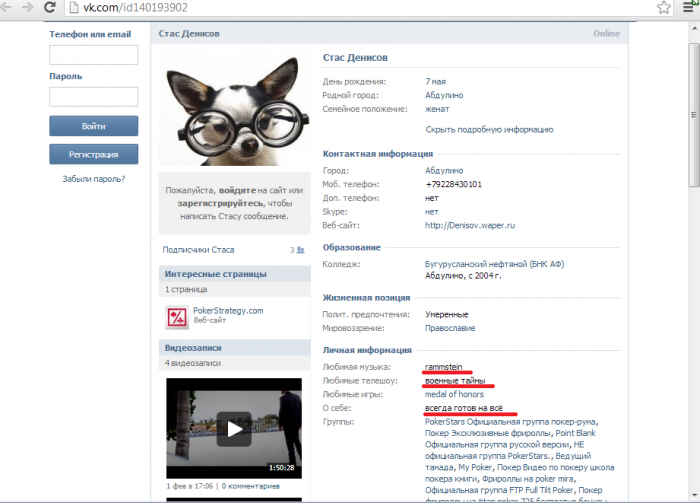Open the PokerStrategy.com page icon
The image size is (700, 503).
177,317
